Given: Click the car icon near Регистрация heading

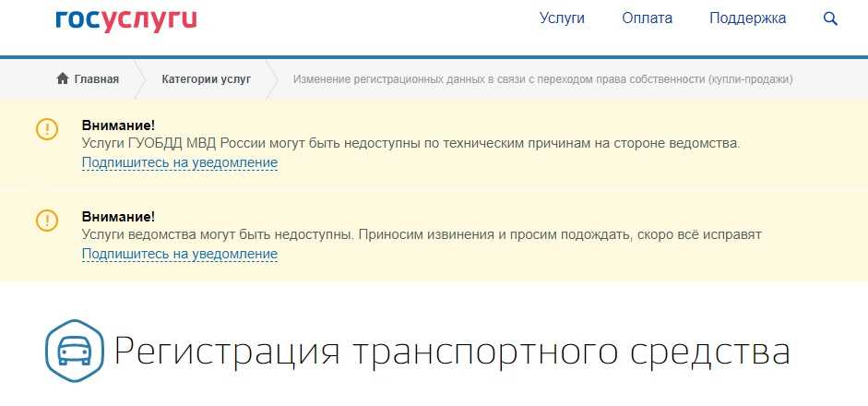Looking at the screenshot, I should point(74,351).
